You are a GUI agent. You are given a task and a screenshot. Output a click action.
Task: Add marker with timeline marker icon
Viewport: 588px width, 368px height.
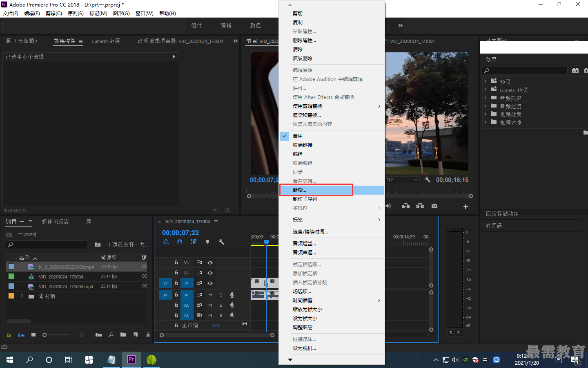click(x=207, y=242)
